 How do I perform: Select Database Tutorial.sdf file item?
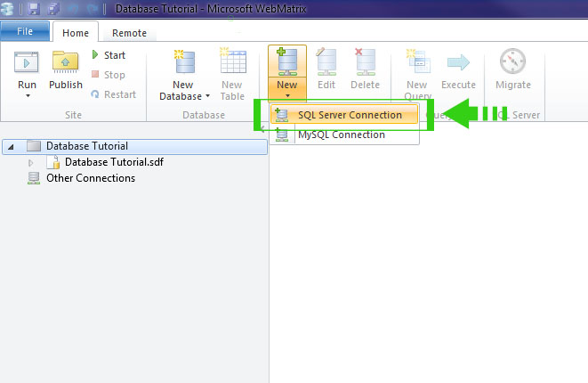(x=114, y=162)
